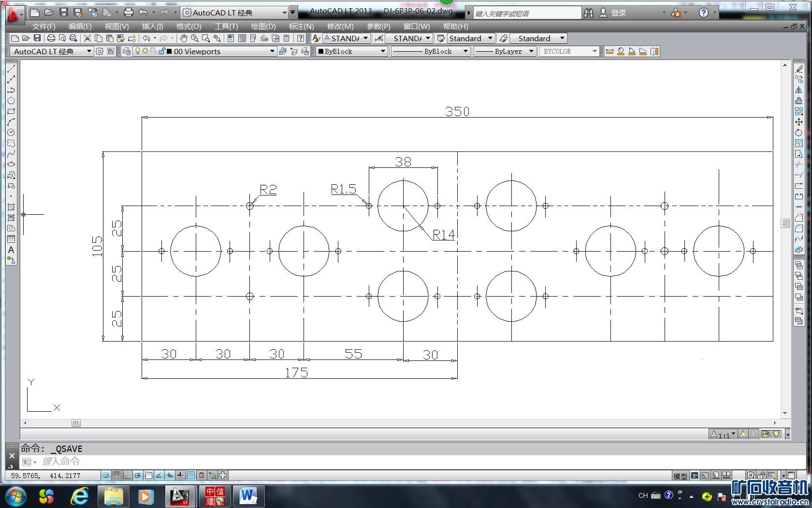Toggle Object Snap Tracking in status bar

pyautogui.click(x=159, y=476)
